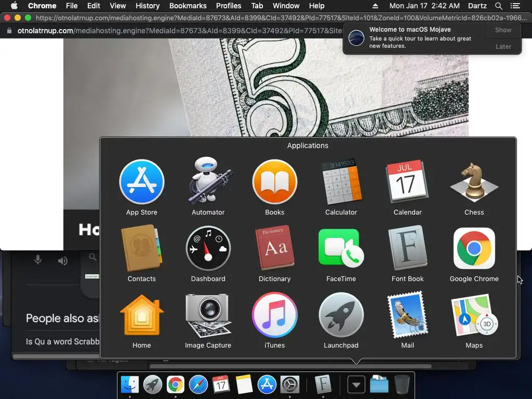This screenshot has width=532, height=399.
Task: Click Finder in the Dock
Action: [130, 385]
